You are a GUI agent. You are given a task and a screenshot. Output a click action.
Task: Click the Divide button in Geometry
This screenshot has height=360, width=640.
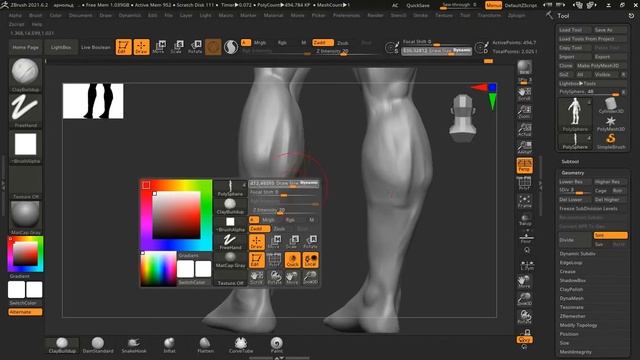coord(575,240)
